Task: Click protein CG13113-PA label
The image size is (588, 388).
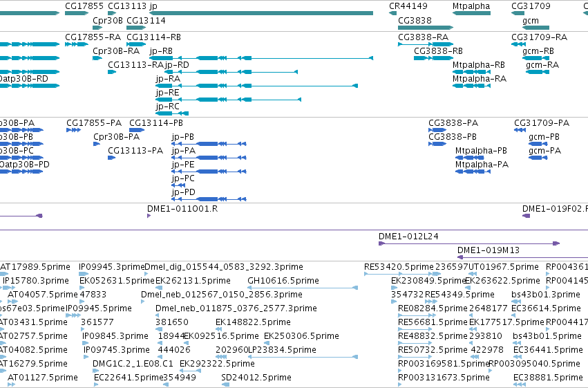Action: pos(135,151)
